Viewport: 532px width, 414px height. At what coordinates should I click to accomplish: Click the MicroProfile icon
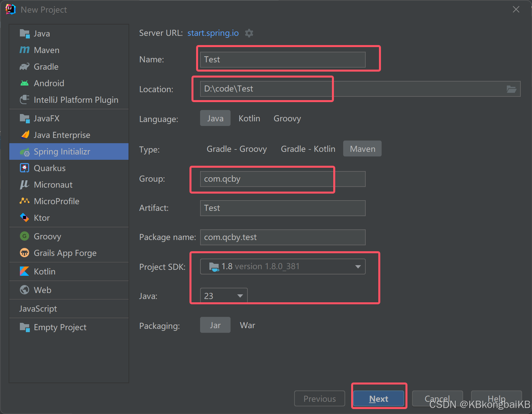25,201
